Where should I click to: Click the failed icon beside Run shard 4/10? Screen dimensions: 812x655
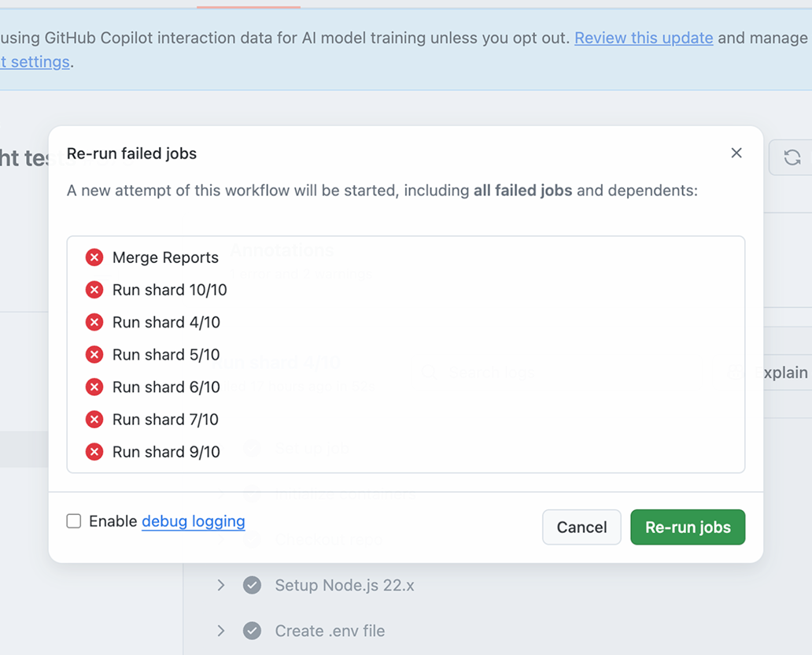tap(94, 322)
